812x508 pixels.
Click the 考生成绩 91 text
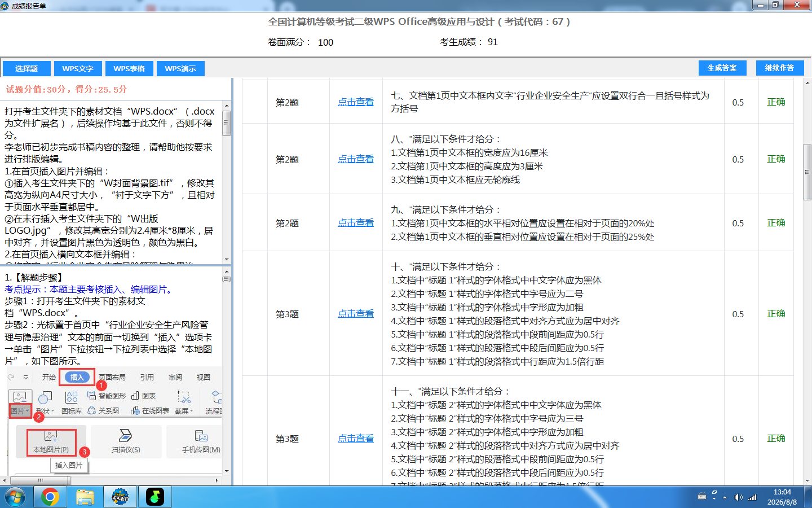coord(469,42)
